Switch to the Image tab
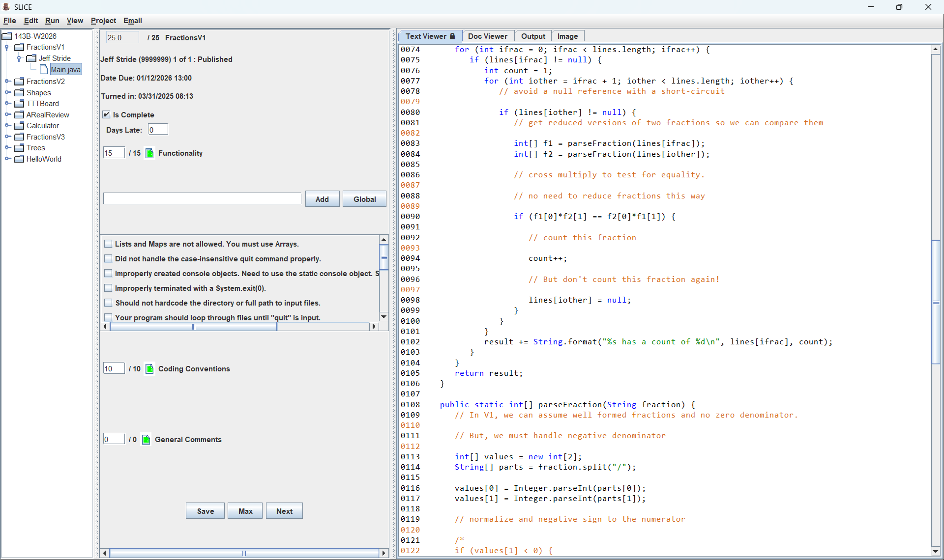This screenshot has height=560, width=944. [568, 36]
